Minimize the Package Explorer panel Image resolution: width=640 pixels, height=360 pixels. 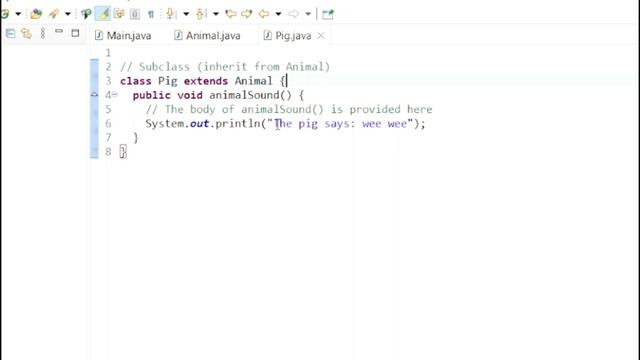[59, 31]
